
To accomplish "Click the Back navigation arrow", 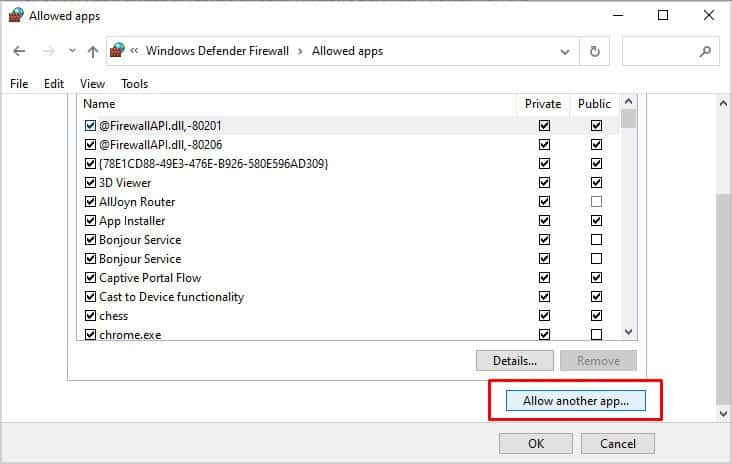I will coord(19,51).
